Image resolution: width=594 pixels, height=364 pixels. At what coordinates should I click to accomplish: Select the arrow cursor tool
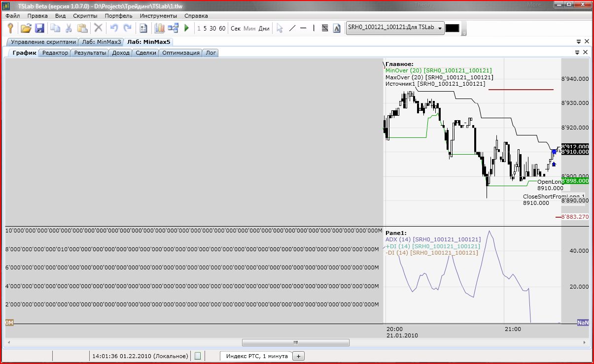click(280, 28)
